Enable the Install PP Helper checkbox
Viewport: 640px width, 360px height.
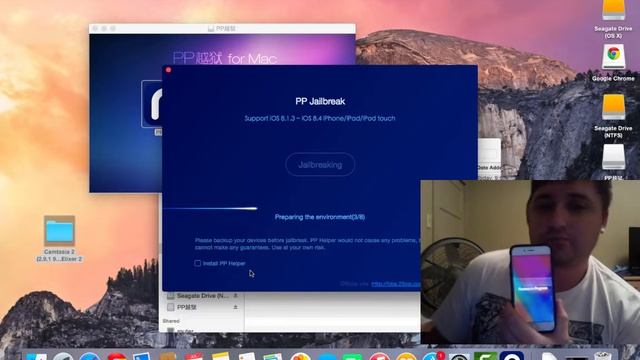198,263
